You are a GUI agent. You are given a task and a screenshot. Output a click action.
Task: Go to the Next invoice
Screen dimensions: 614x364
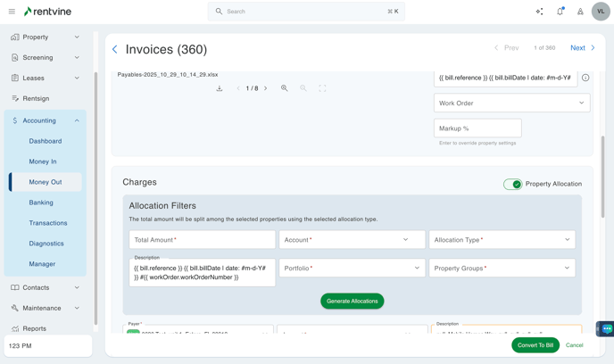click(582, 48)
